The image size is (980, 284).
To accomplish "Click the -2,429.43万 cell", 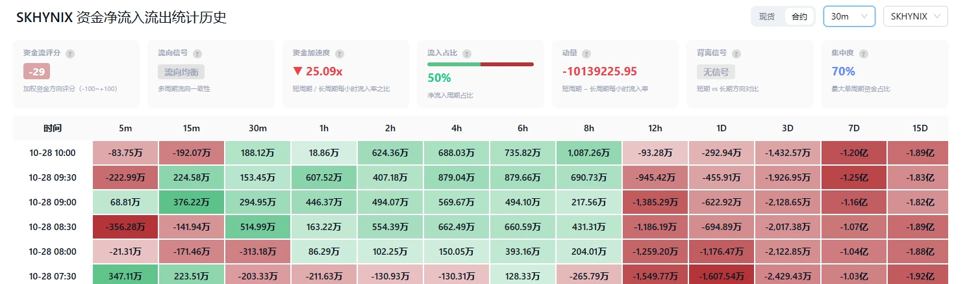I will (788, 275).
